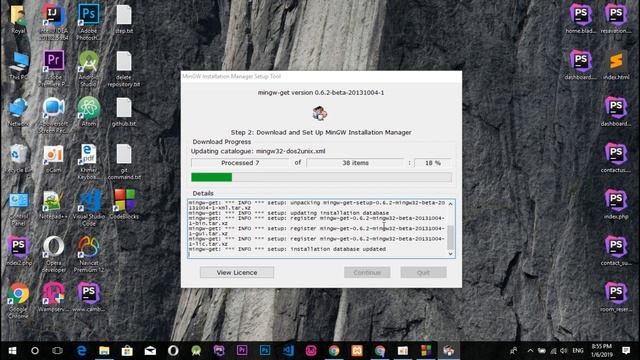Select the Network desktop icon
This screenshot has width=640, height=360.
coord(18,112)
